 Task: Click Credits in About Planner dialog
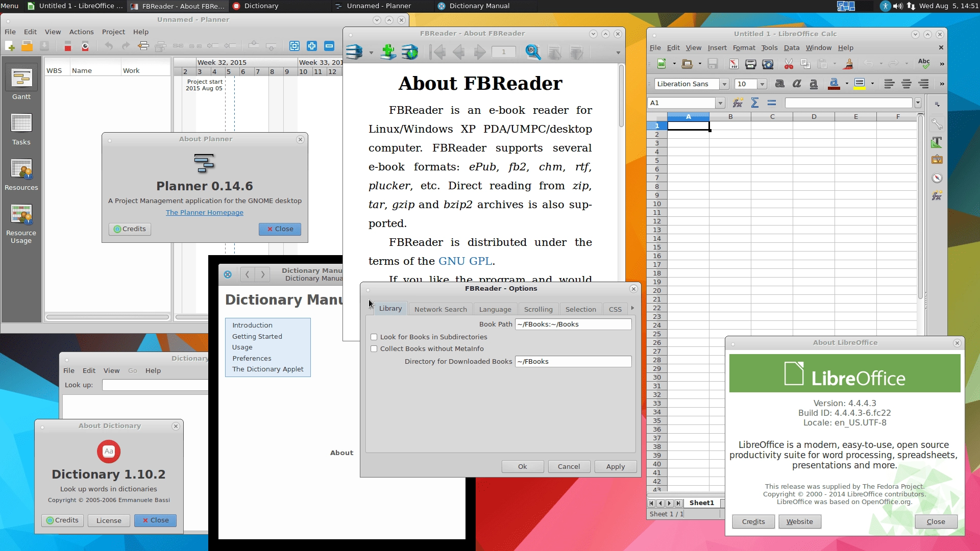click(x=130, y=229)
